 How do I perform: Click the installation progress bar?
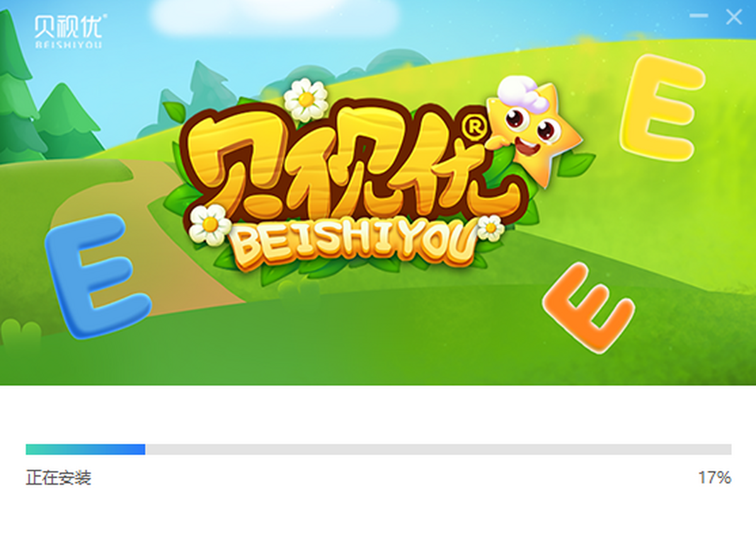[x=378, y=449]
